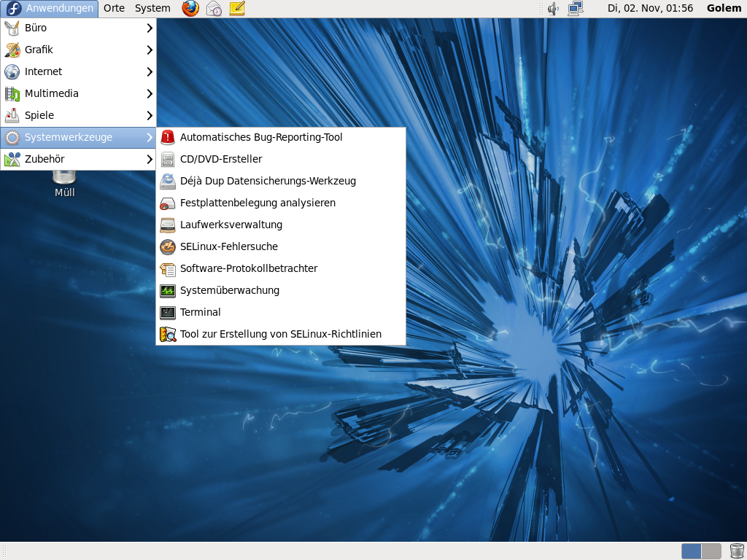Expand the Büro submenu arrow

click(150, 28)
